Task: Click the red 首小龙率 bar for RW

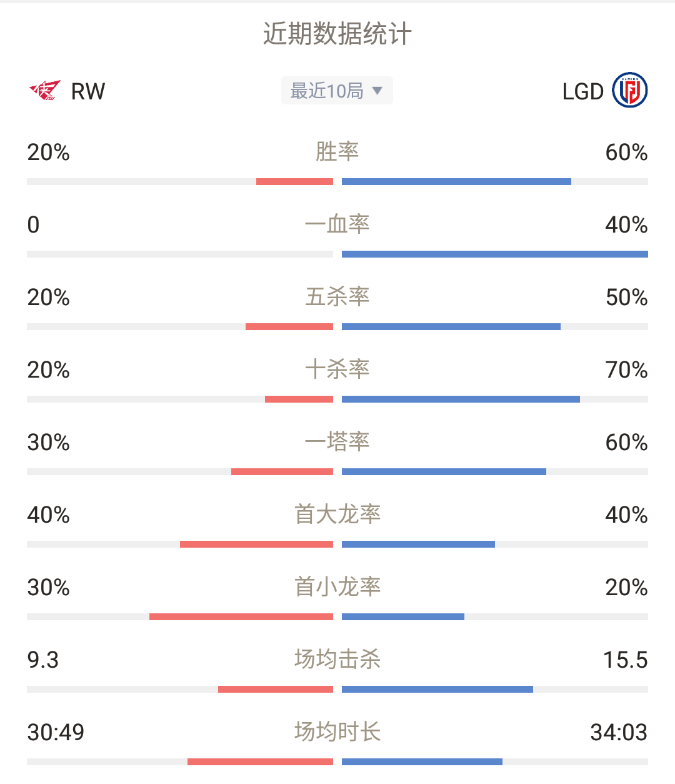Action: coord(241,617)
